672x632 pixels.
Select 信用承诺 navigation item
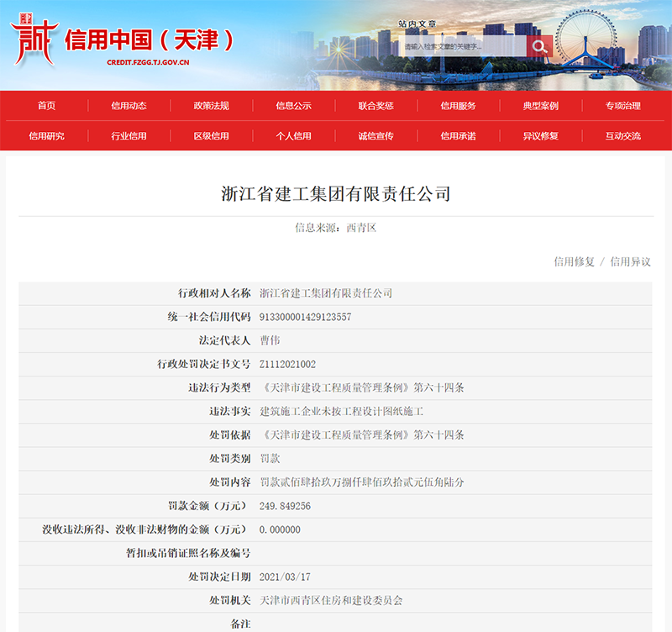[x=458, y=136]
